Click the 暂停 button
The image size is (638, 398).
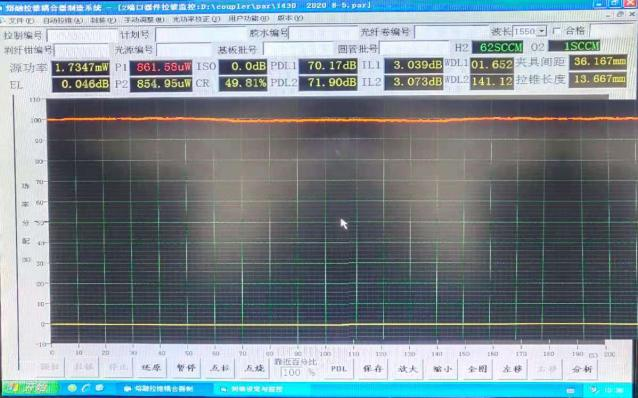coord(185,368)
